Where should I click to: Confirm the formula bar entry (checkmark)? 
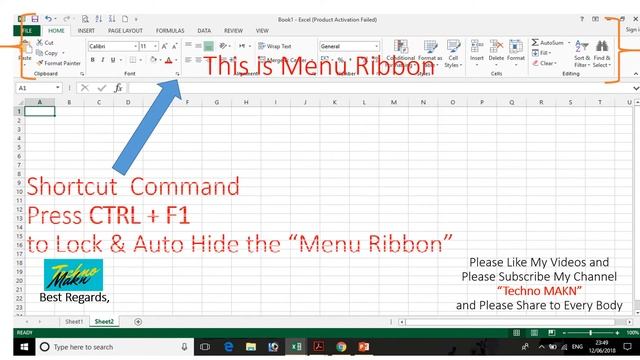click(102, 88)
